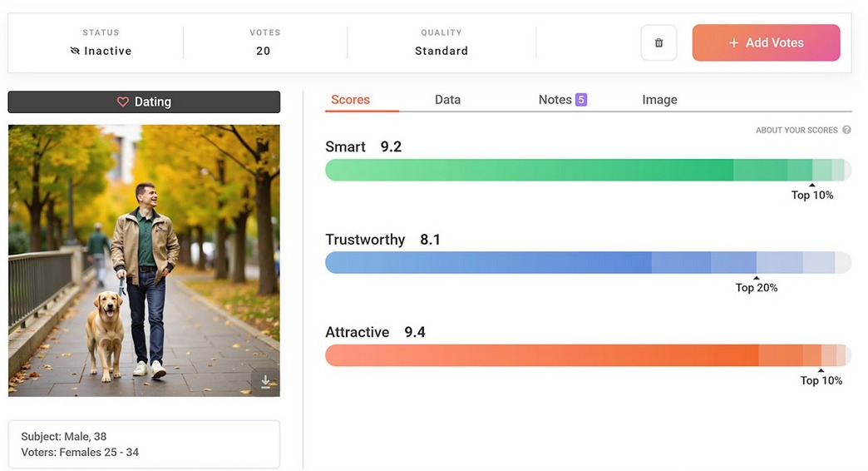Viewport: 868px width, 471px height.
Task: Click the green Smart score bar
Action: point(588,170)
